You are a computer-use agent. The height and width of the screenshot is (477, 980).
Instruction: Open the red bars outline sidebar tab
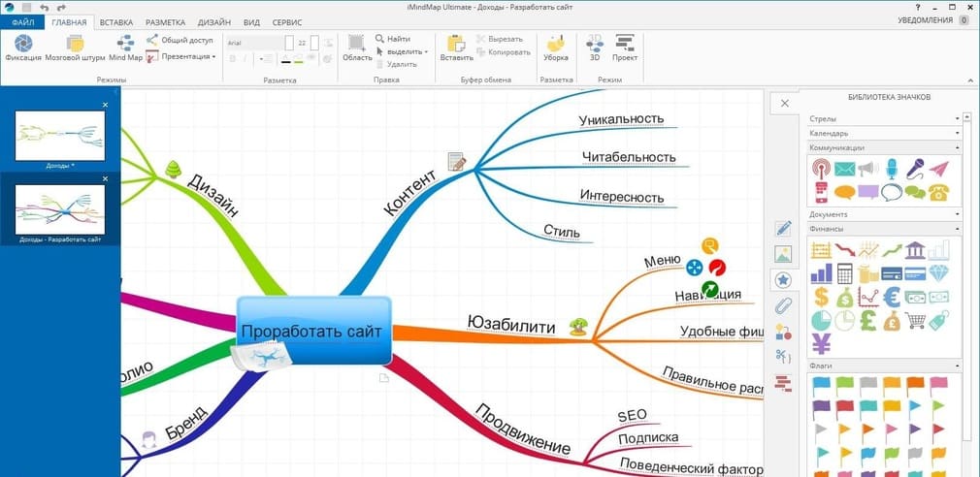(x=783, y=383)
